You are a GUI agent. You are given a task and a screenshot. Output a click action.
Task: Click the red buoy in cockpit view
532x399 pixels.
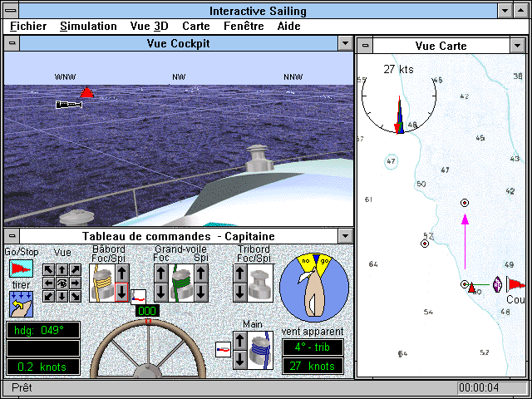click(x=86, y=92)
